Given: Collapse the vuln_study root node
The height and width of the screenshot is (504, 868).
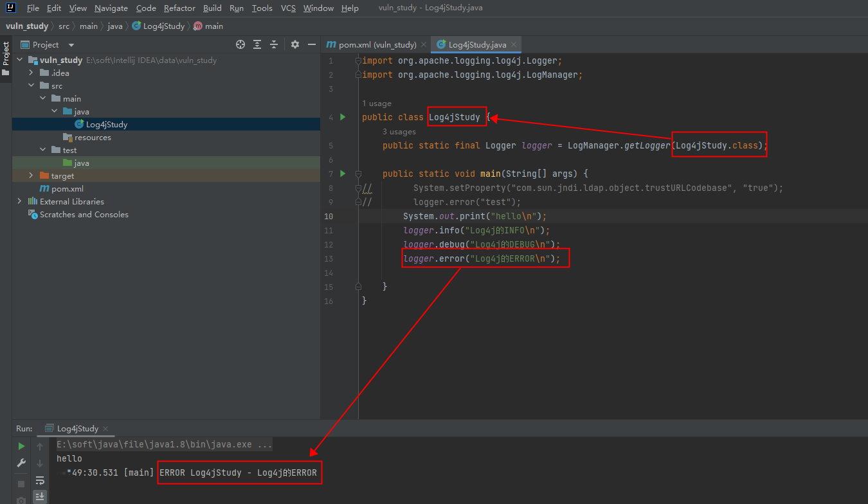Looking at the screenshot, I should tap(19, 60).
